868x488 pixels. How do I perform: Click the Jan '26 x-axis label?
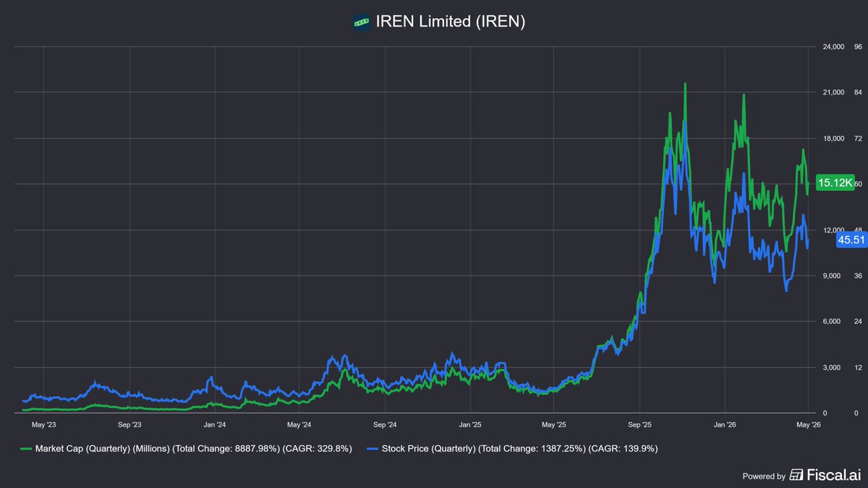tap(726, 425)
